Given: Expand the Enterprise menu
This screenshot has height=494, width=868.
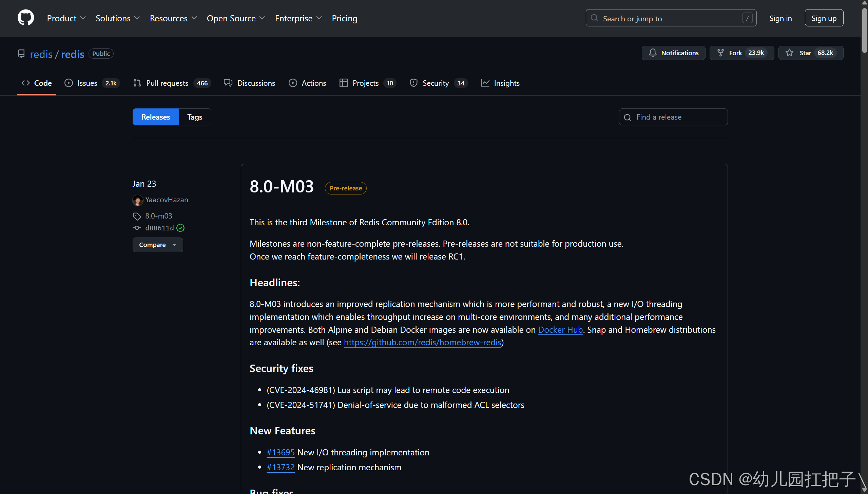Looking at the screenshot, I should pyautogui.click(x=298, y=18).
